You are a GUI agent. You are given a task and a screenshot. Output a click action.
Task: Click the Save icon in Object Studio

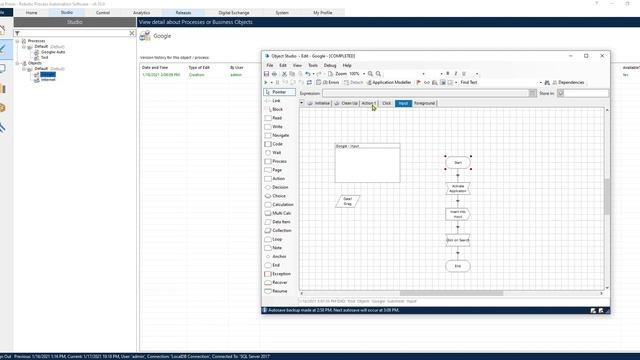point(267,74)
